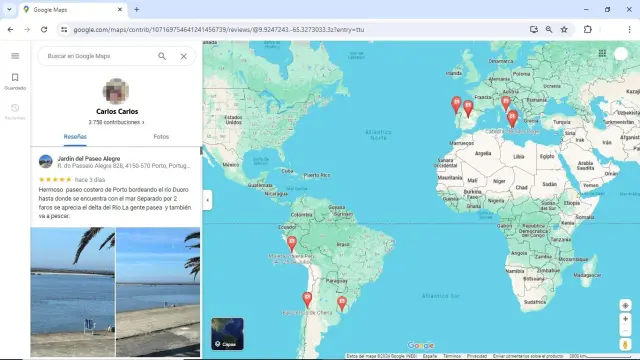The width and height of the screenshot is (640, 360).
Task: Click the Términos link at map bottom
Action: point(452,356)
